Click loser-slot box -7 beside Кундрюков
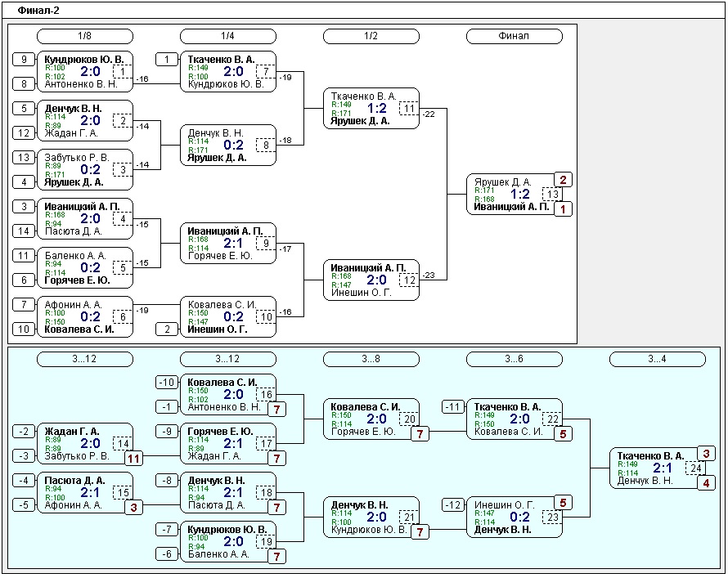The height and width of the screenshot is (578, 728). [x=167, y=529]
